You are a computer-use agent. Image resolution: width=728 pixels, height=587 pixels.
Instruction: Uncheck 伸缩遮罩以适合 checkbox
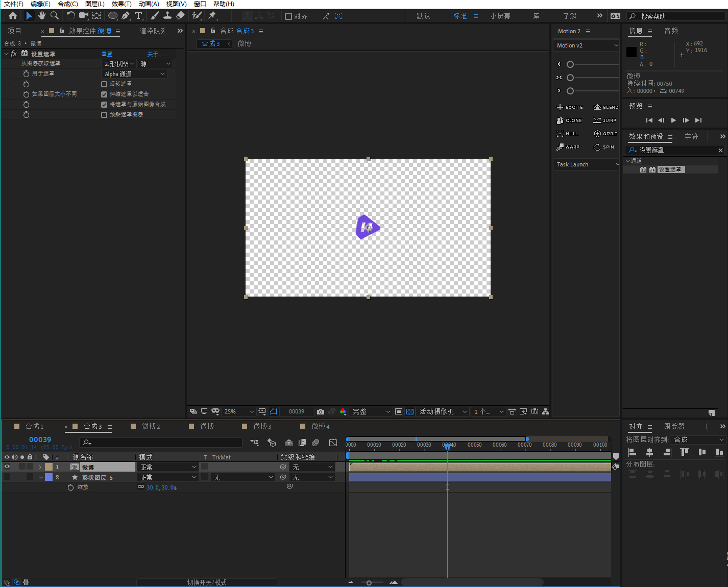[104, 94]
